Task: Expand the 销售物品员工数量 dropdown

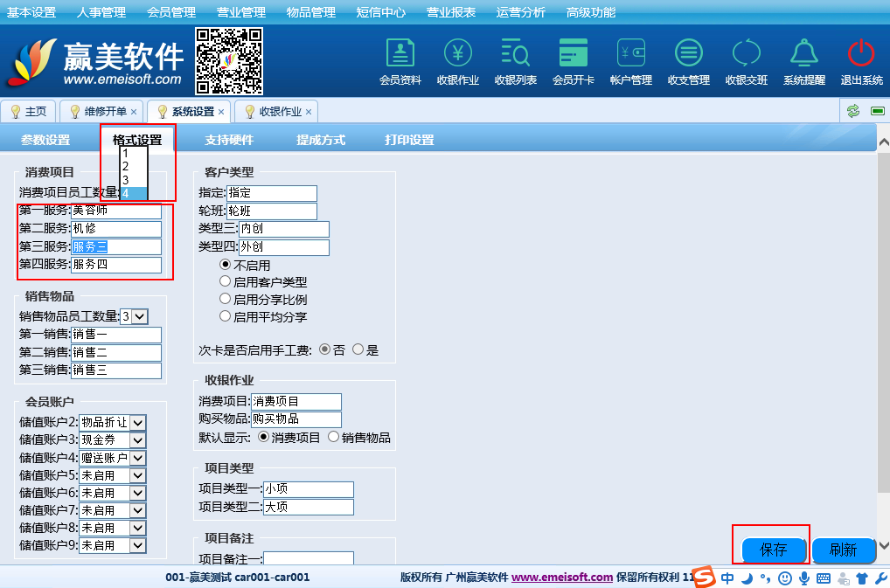Action: (140, 316)
